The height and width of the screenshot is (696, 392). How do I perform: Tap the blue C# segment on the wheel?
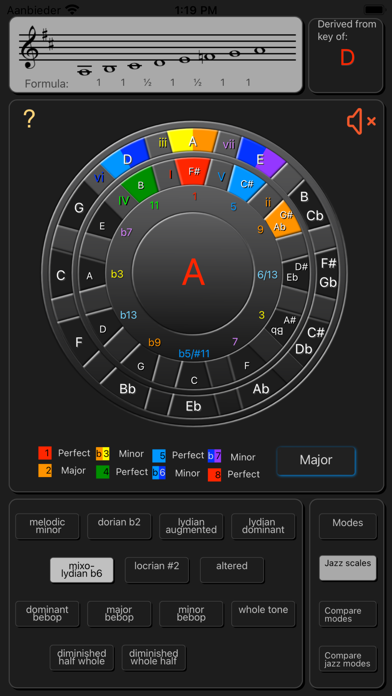(246, 184)
